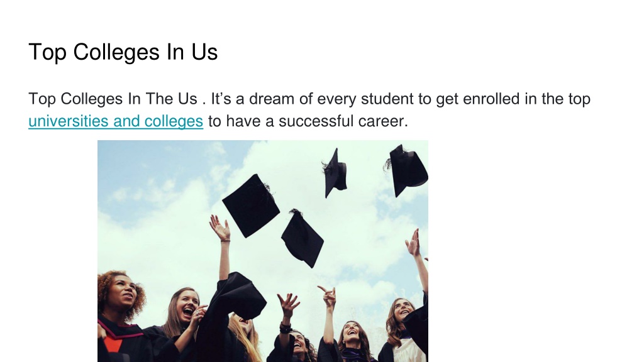Screen dimensions: 644x362
Task: Click the small tilted cap with tassel at top
Action: (x=335, y=173)
